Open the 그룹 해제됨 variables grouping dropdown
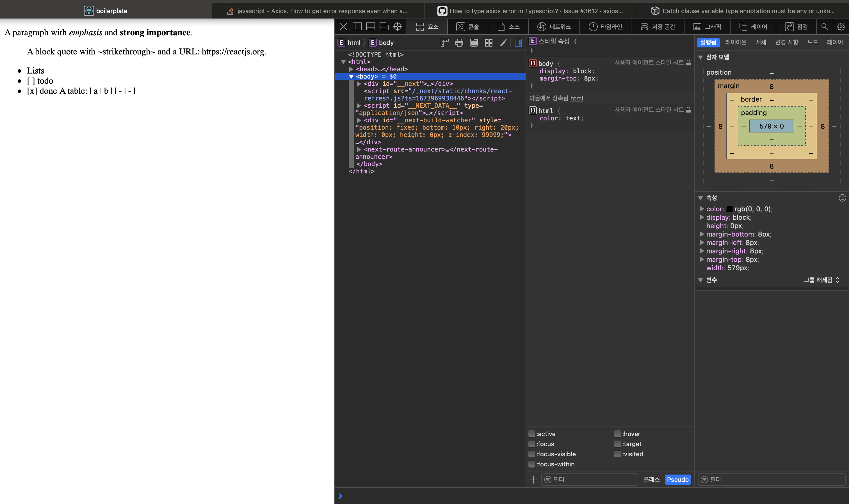849x504 pixels. coord(821,280)
